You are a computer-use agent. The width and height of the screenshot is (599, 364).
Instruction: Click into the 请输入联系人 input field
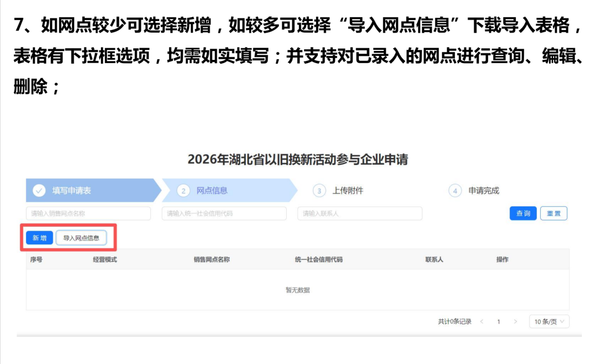[359, 213]
